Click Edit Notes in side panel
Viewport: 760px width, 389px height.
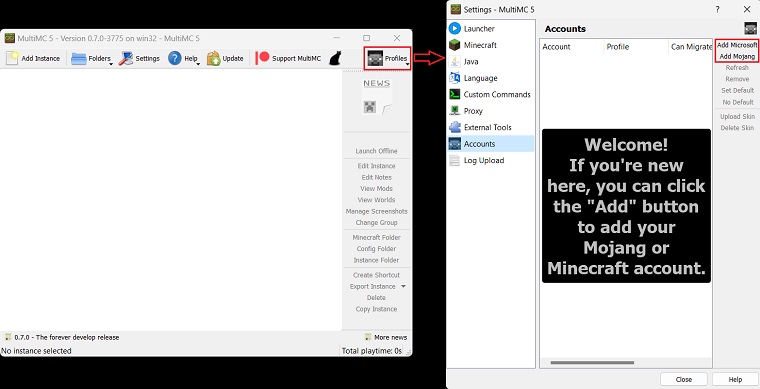coord(376,177)
